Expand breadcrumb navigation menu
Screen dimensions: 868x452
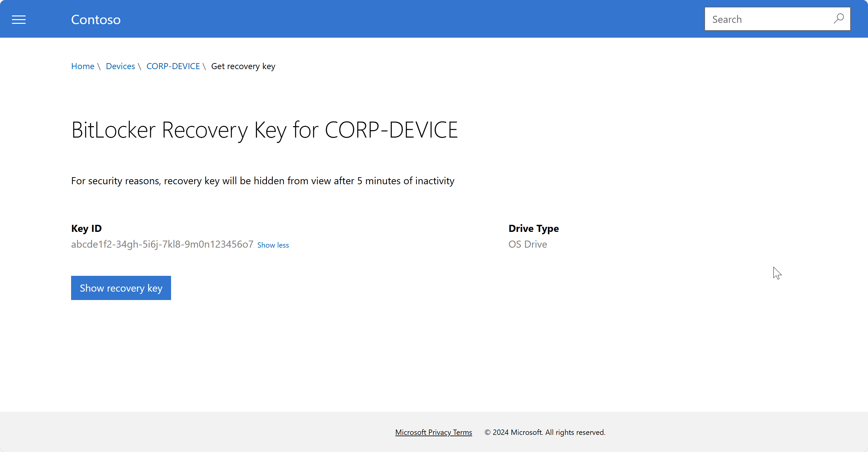coord(19,18)
